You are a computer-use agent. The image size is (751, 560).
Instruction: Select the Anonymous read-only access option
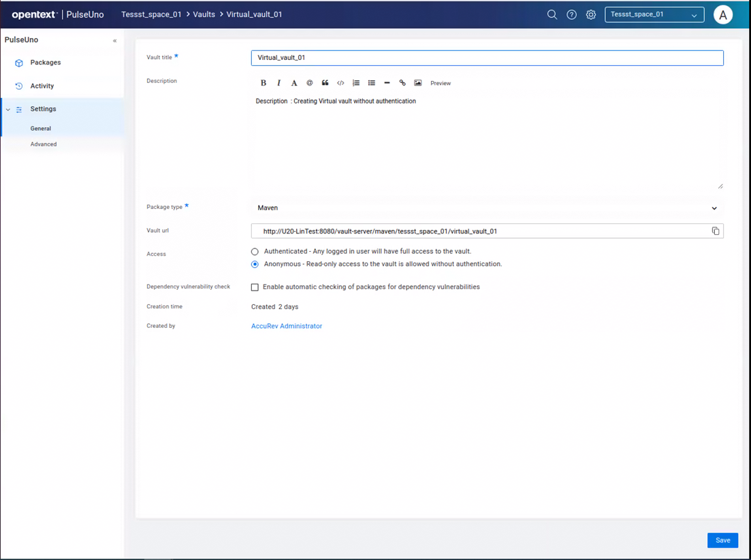(x=255, y=264)
